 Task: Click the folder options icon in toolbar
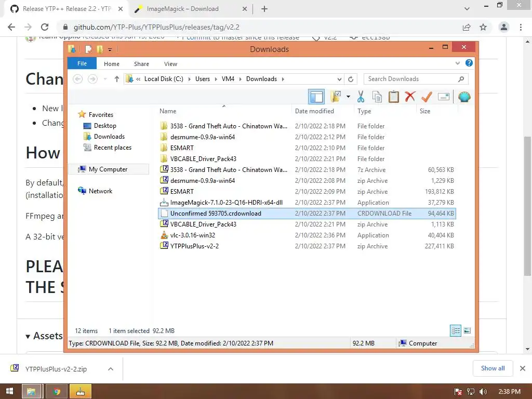tap(336, 97)
